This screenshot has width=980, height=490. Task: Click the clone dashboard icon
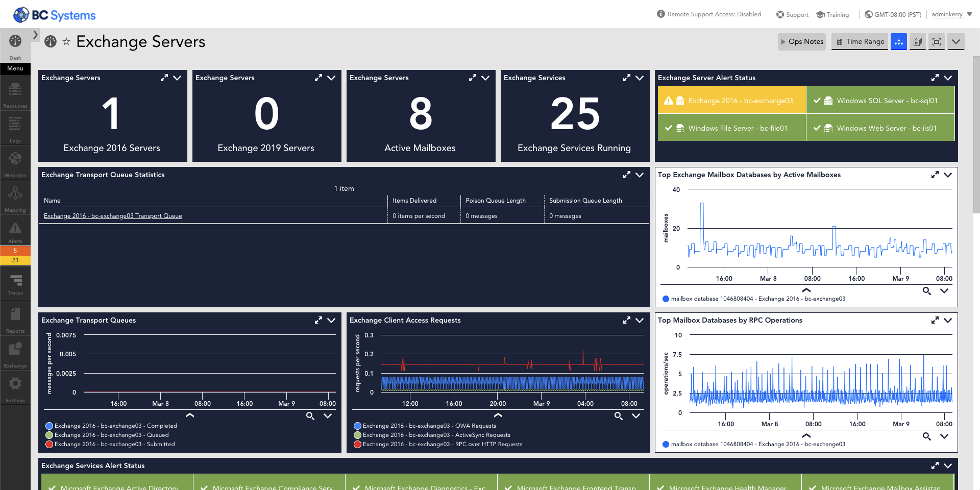coord(918,42)
